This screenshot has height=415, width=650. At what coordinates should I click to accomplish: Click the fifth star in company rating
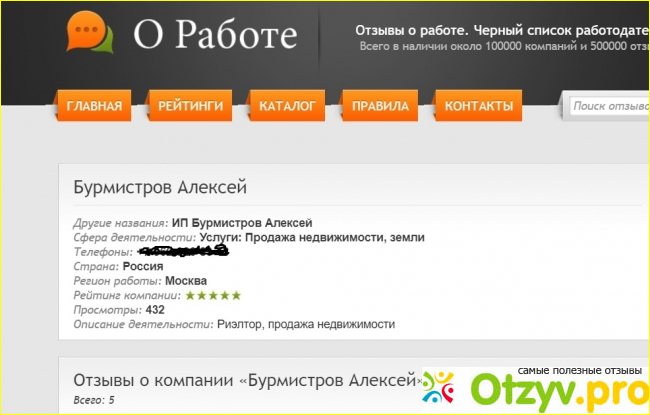click(236, 296)
